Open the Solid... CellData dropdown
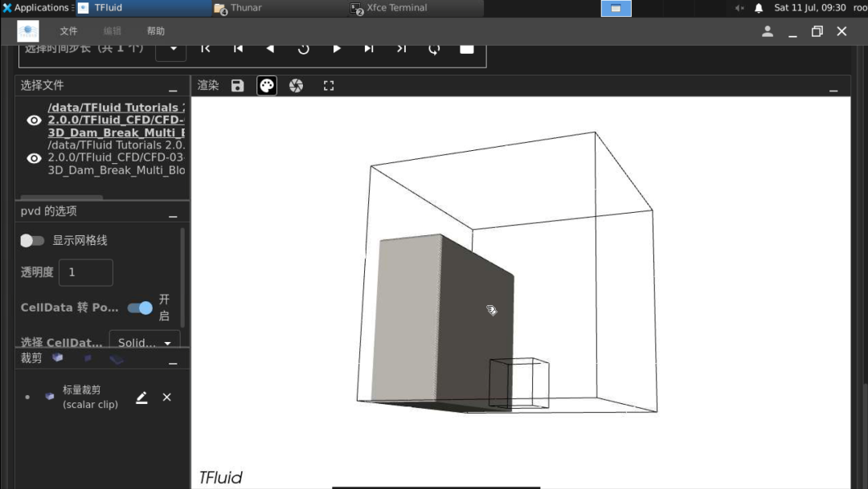The width and height of the screenshot is (868, 489). (145, 342)
